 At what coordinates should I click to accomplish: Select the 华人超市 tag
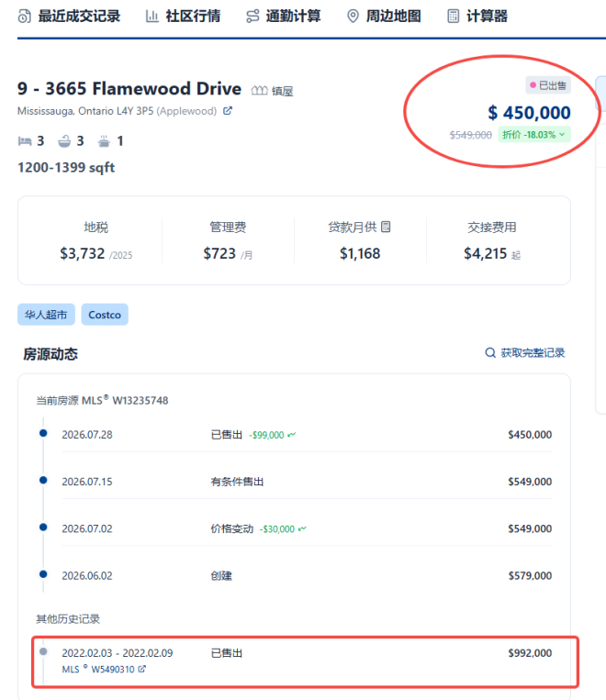pyautogui.click(x=46, y=315)
